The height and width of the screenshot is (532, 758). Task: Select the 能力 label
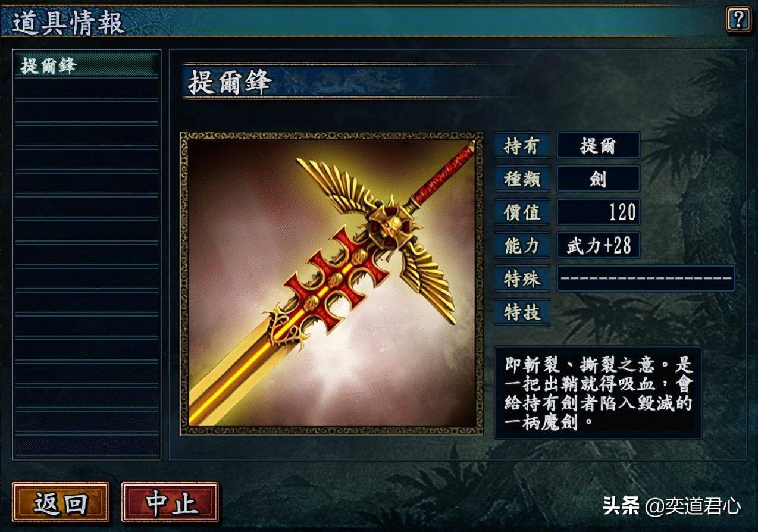point(522,245)
